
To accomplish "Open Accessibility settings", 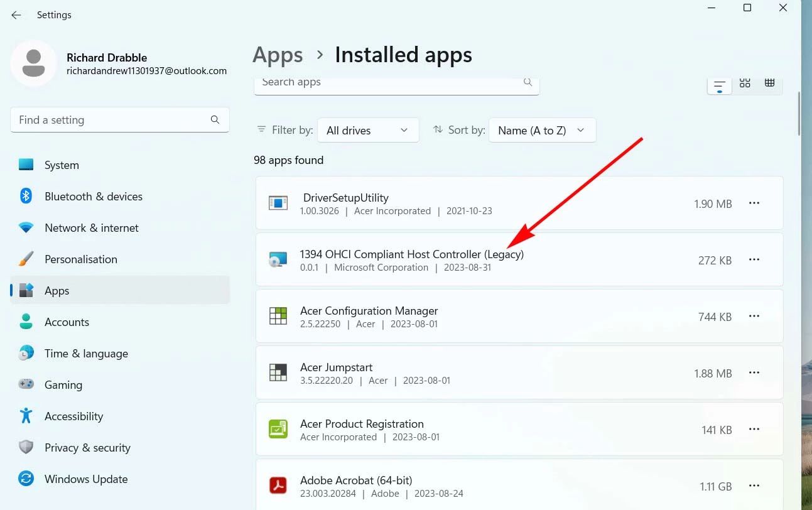I will (x=120, y=416).
